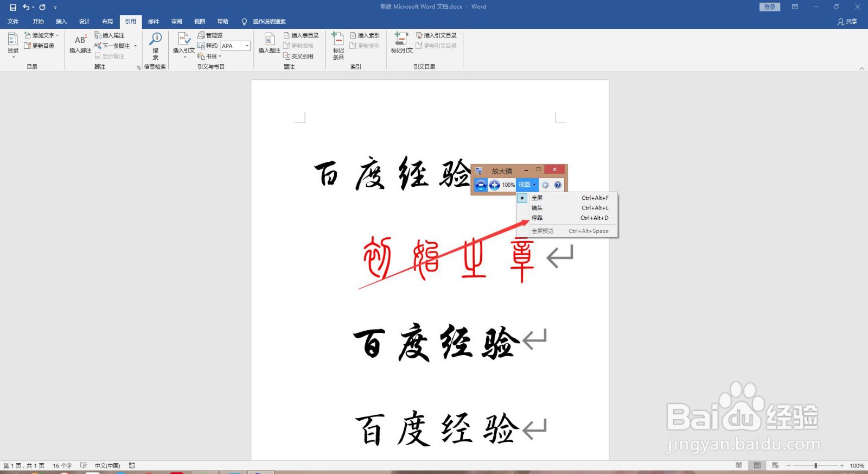
Task: Switch to the 文件 (File) tab
Action: (13, 22)
